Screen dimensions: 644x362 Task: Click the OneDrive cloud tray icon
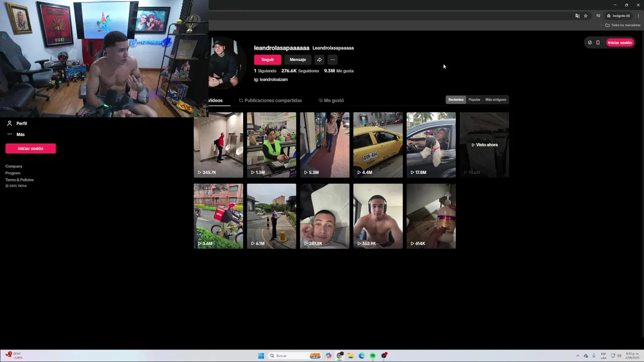click(586, 356)
